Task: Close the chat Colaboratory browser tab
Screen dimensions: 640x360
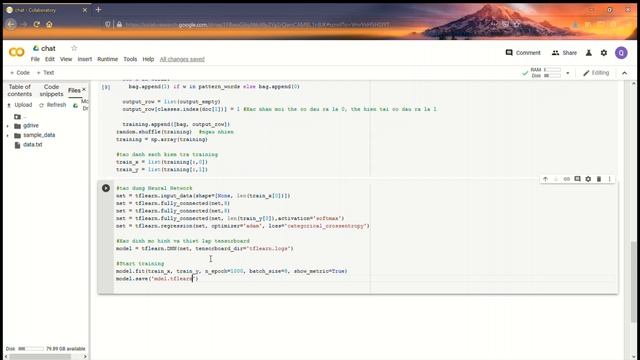Action: tap(84, 10)
